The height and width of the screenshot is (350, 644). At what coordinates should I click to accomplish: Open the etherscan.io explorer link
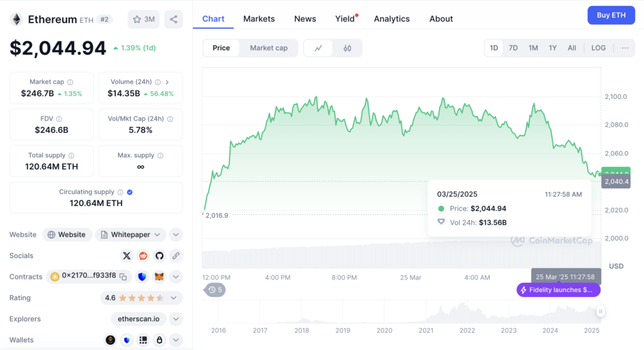138,319
